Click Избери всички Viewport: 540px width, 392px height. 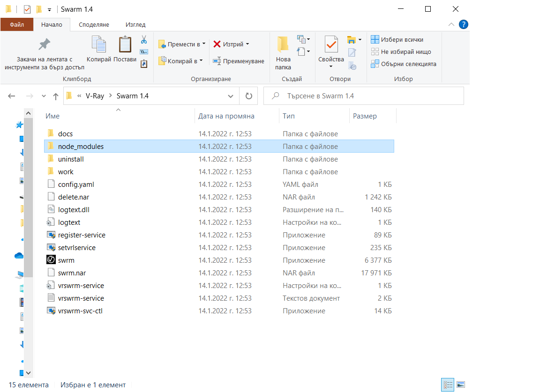point(397,39)
